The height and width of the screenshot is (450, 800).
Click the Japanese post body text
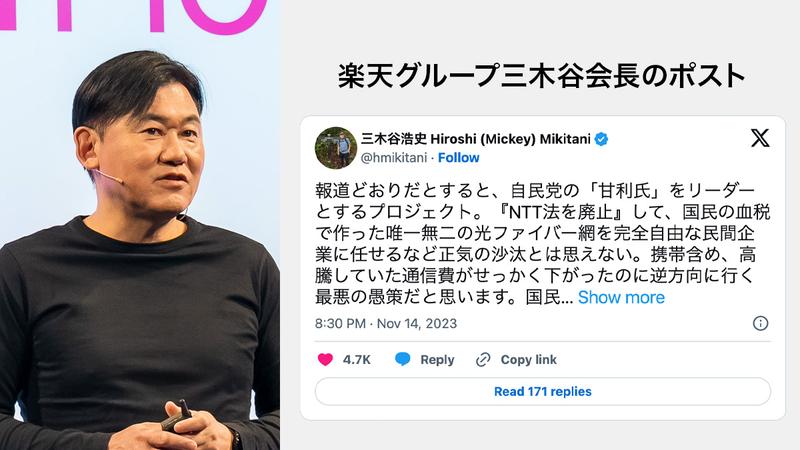point(543,244)
